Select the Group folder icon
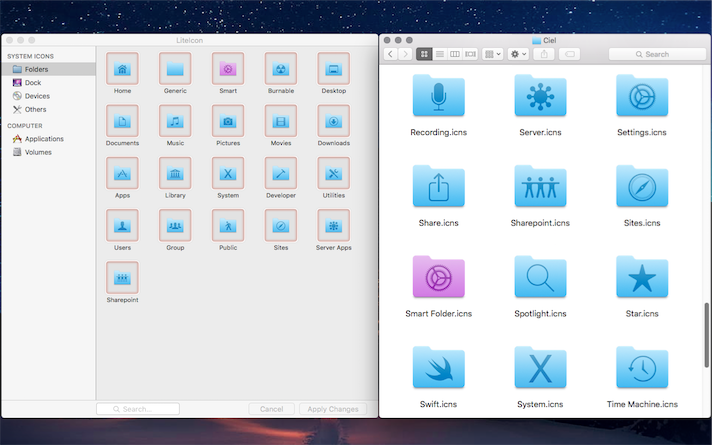Viewport: 712px width, 445px height. pyautogui.click(x=175, y=225)
